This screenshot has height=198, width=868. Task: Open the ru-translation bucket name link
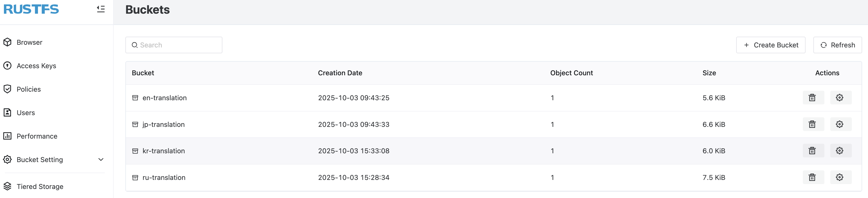(164, 177)
